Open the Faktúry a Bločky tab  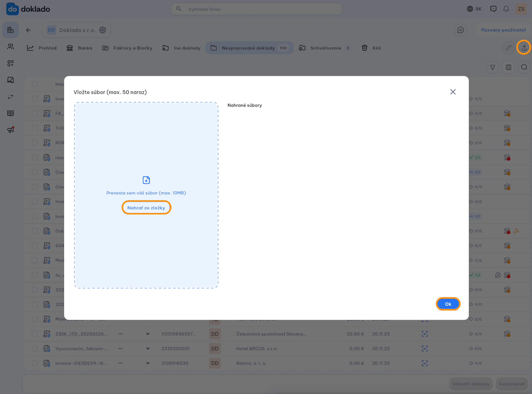[127, 48]
